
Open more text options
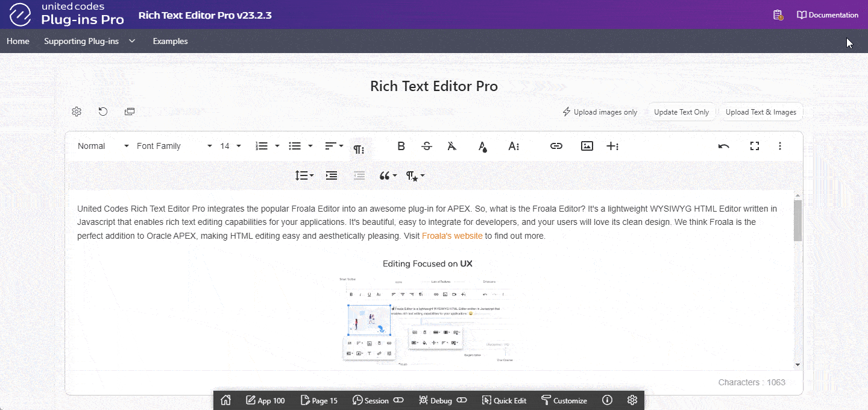click(x=514, y=146)
